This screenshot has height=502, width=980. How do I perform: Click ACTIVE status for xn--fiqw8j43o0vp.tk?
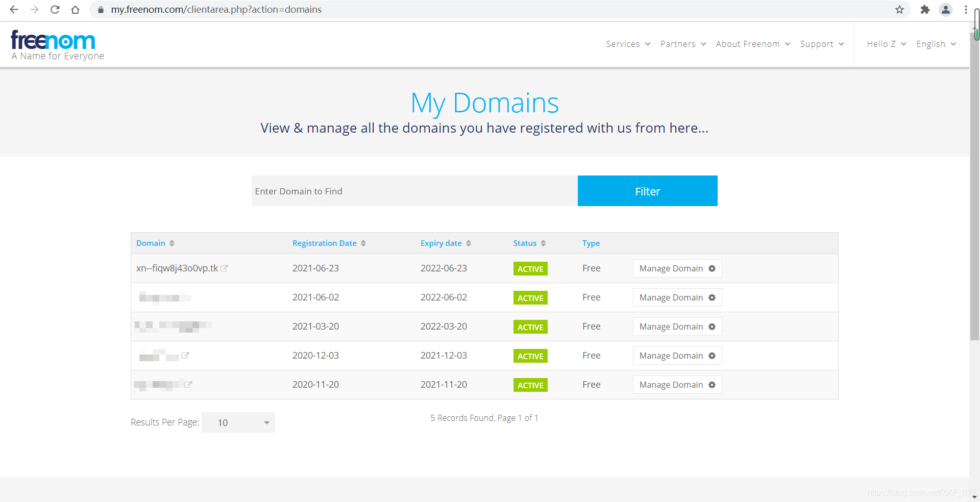click(x=530, y=269)
